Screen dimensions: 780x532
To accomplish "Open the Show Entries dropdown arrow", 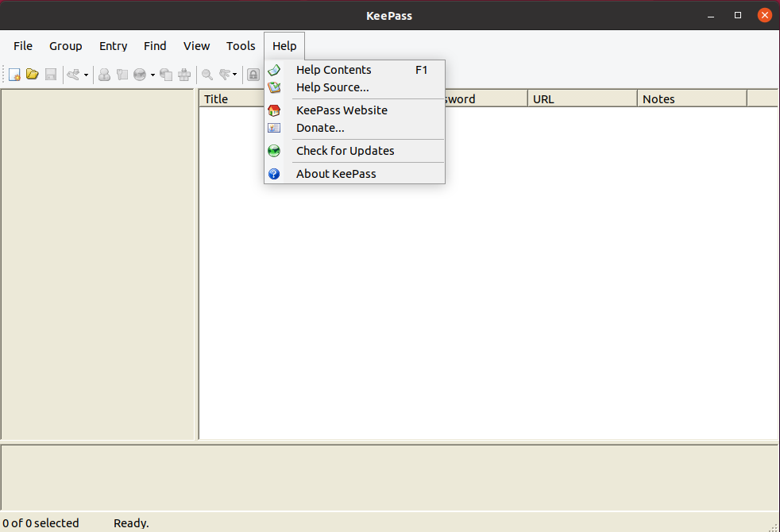I will 235,75.
